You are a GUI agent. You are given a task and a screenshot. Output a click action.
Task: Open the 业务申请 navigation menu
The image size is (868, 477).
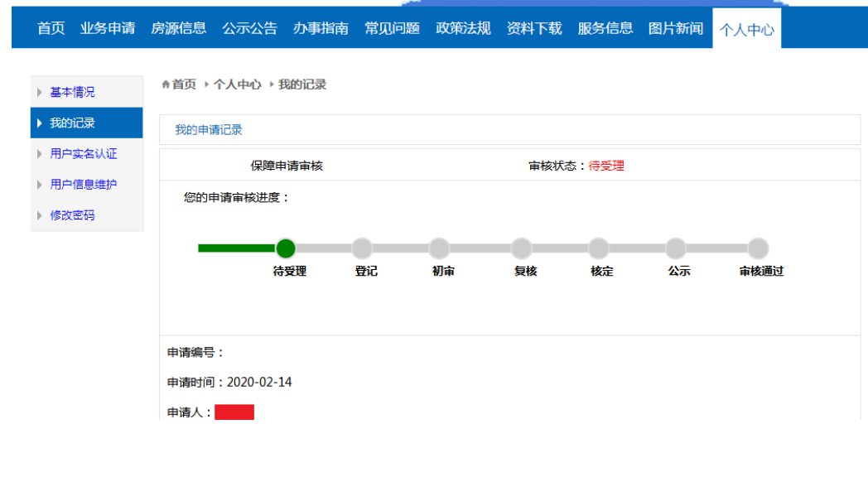coord(108,29)
